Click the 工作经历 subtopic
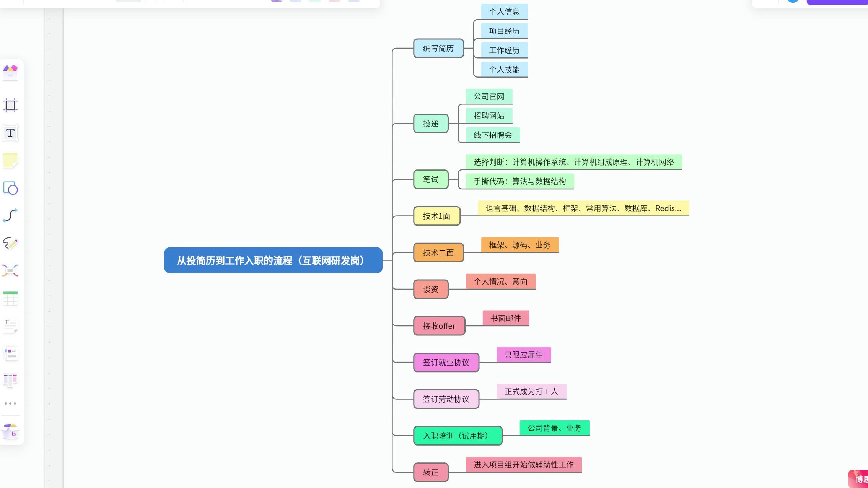Viewport: 868px width, 488px height. (x=504, y=50)
